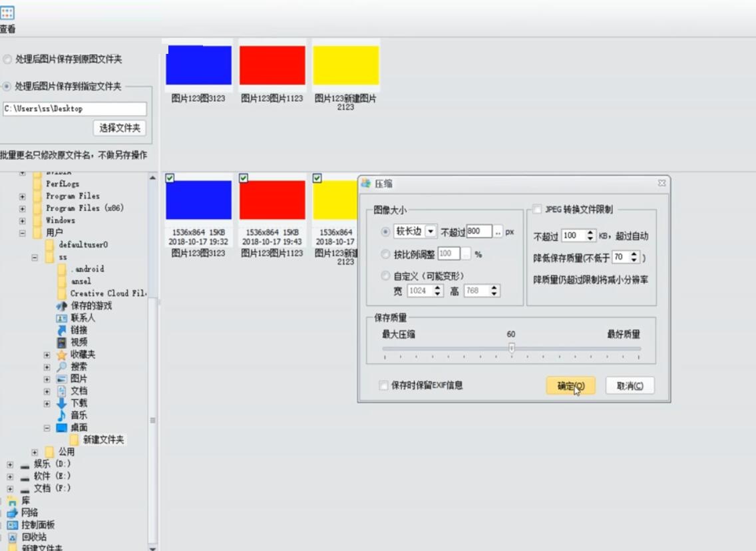The width and height of the screenshot is (756, 551).
Task: Open the 回收站 recycle bin icon
Action: 12,537
